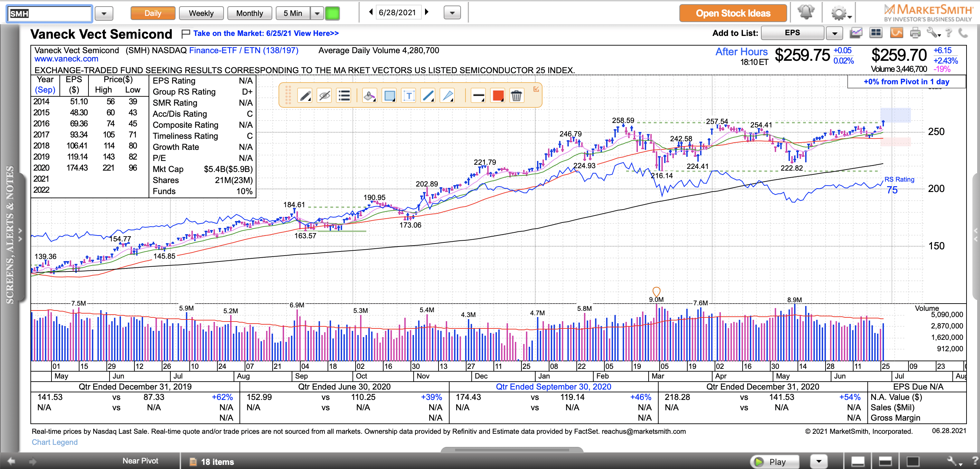Open the www.vaneck.com link
Screen dimensions: 980x469
pos(66,59)
